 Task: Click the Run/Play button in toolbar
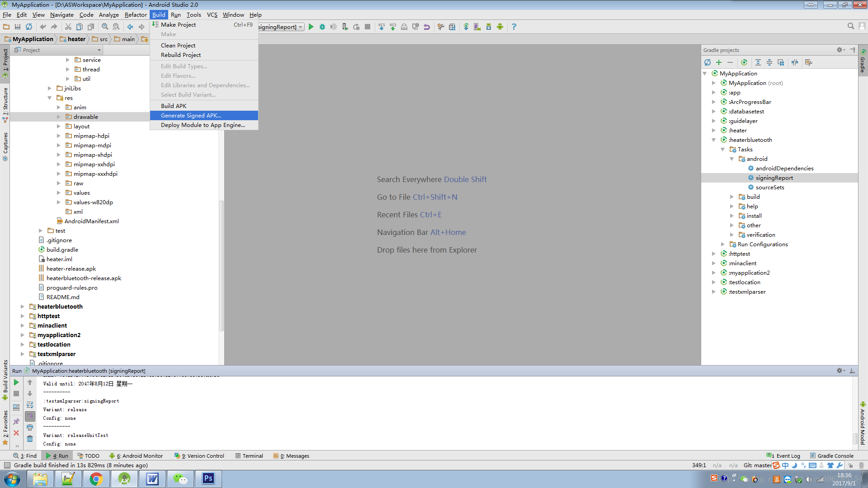point(312,27)
